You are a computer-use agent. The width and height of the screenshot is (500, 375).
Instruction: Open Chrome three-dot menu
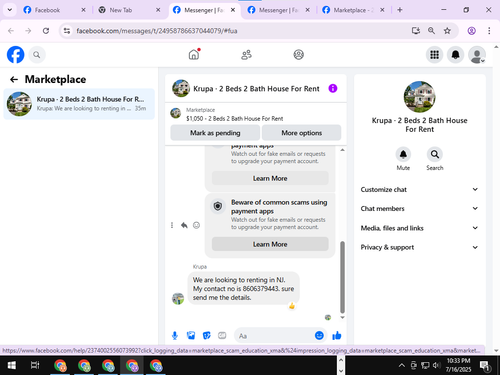pyautogui.click(x=489, y=31)
